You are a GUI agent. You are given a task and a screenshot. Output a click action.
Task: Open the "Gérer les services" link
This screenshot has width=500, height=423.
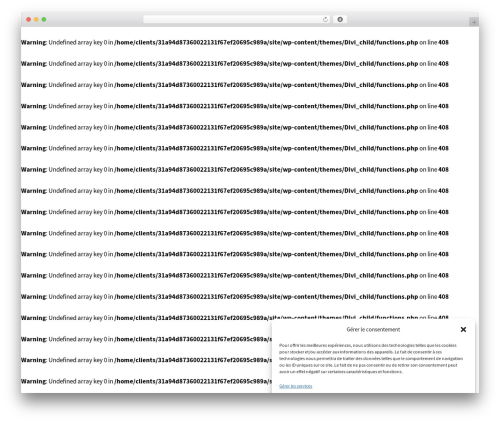coord(296,386)
